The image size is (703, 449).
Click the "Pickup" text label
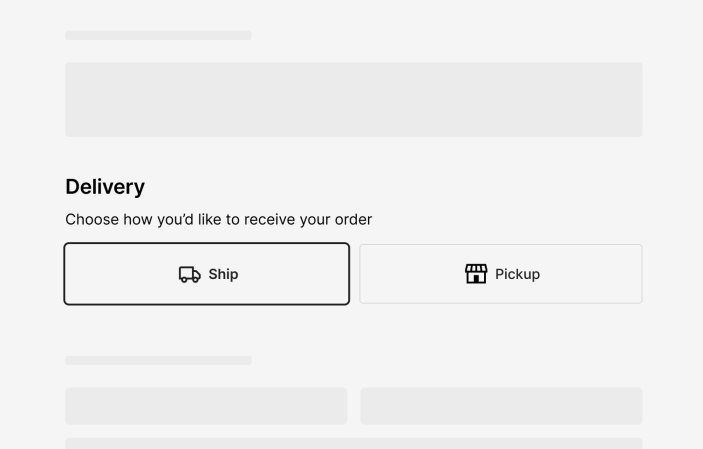[x=517, y=274]
